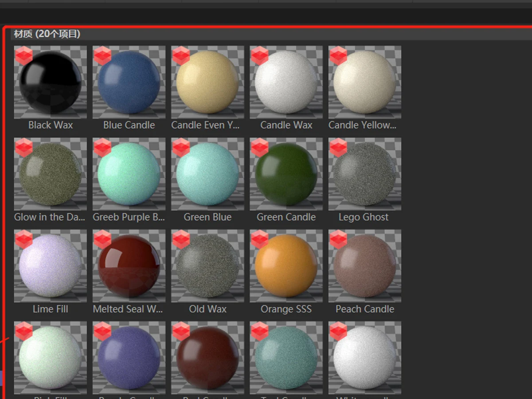The height and width of the screenshot is (399, 532).
Task: Click the Redshift cube badge on Old Wax
Action: click(x=181, y=239)
